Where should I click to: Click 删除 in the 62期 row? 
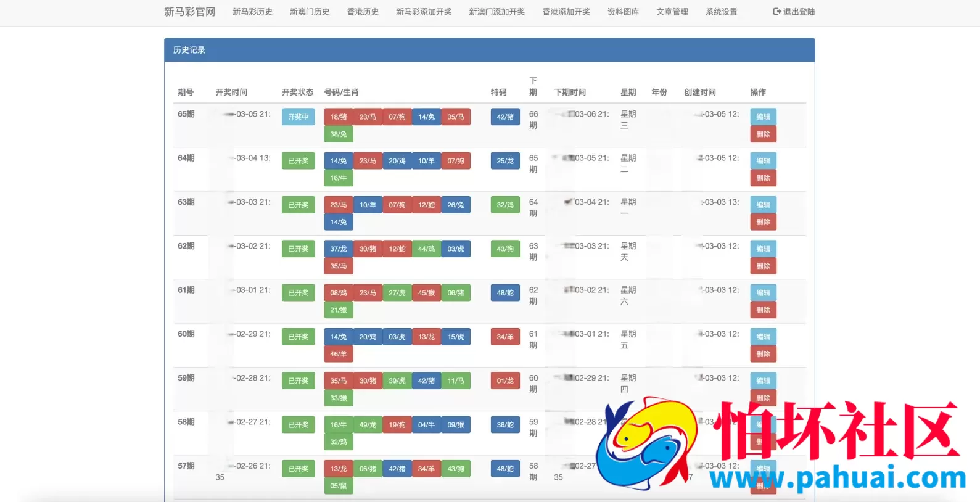tap(763, 266)
